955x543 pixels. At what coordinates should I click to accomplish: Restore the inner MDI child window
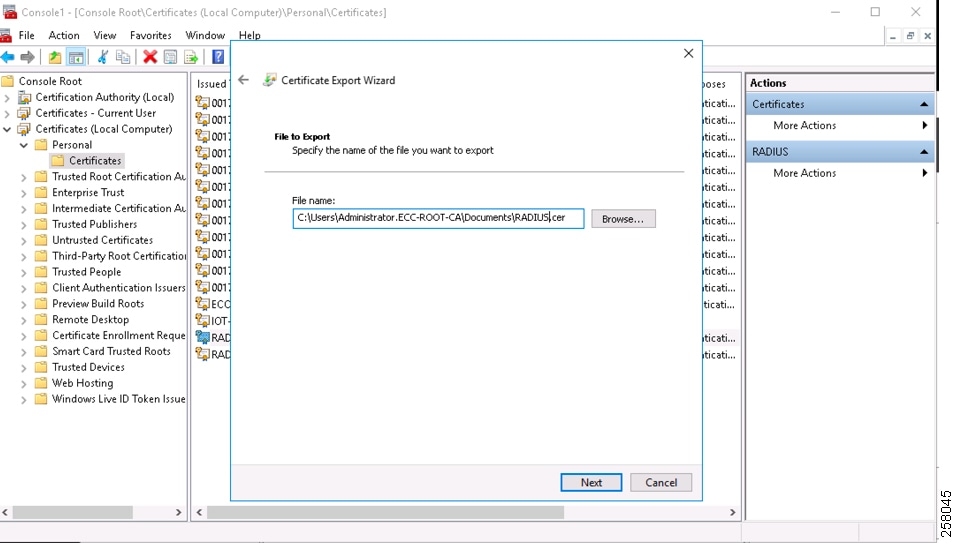[x=910, y=36]
